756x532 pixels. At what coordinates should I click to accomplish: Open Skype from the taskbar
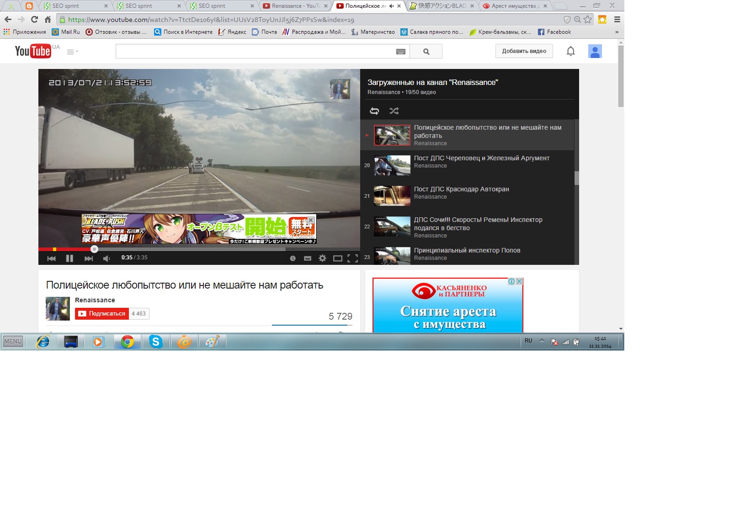click(155, 342)
